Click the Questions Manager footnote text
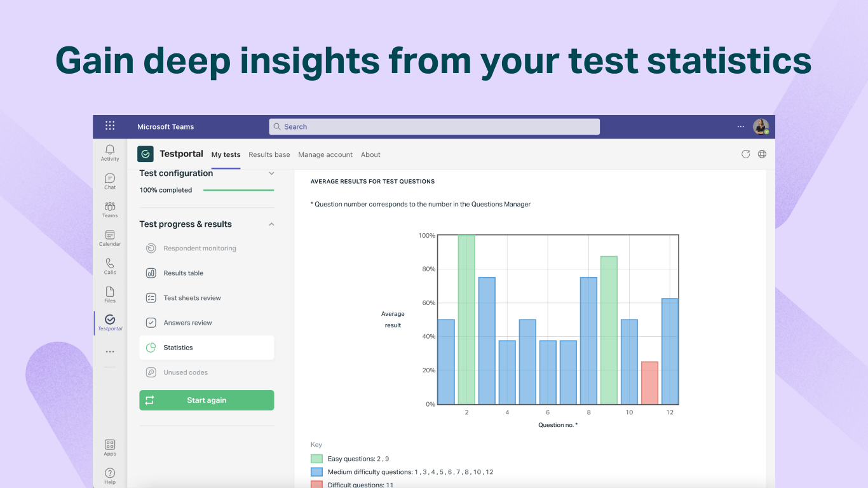This screenshot has width=868, height=488. tap(421, 204)
